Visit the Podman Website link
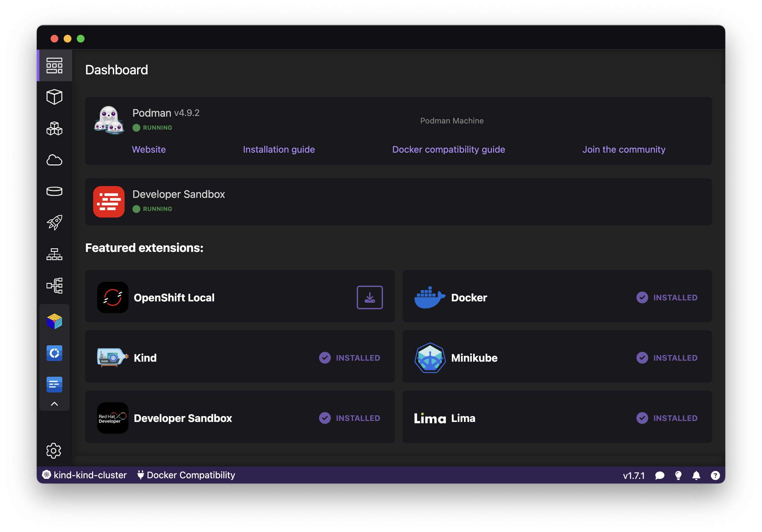The image size is (762, 532). coord(149,149)
